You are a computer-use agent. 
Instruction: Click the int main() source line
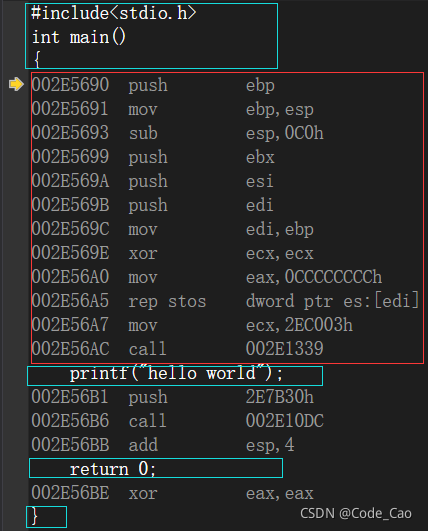click(x=79, y=37)
